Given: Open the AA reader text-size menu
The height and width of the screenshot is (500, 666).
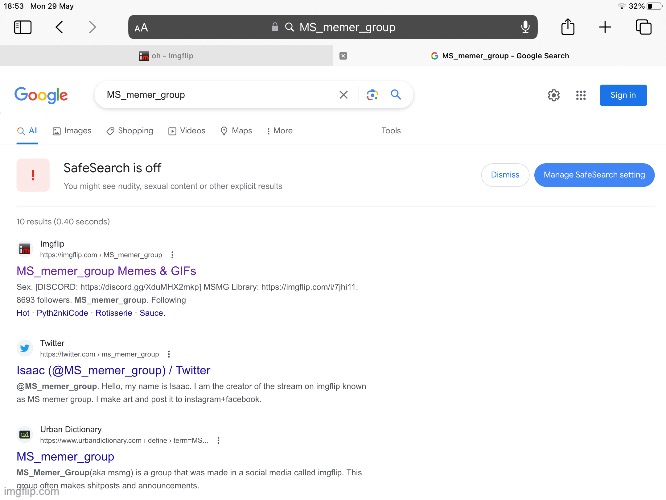Looking at the screenshot, I should 141,28.
